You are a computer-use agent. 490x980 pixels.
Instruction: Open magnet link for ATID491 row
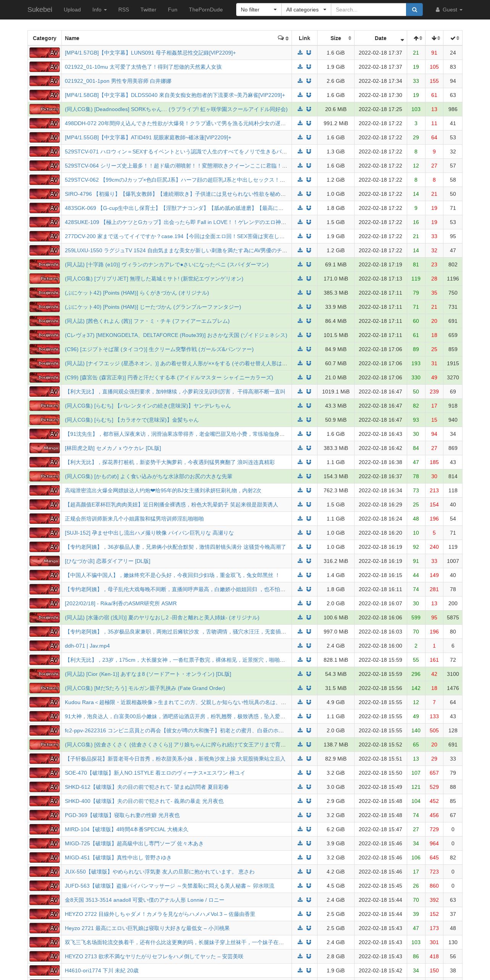point(309,137)
